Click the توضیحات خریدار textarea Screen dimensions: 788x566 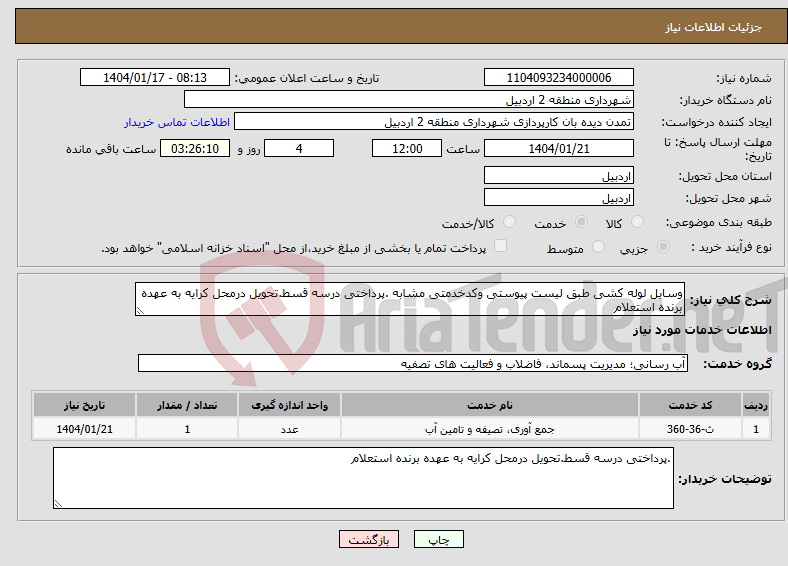pos(363,478)
